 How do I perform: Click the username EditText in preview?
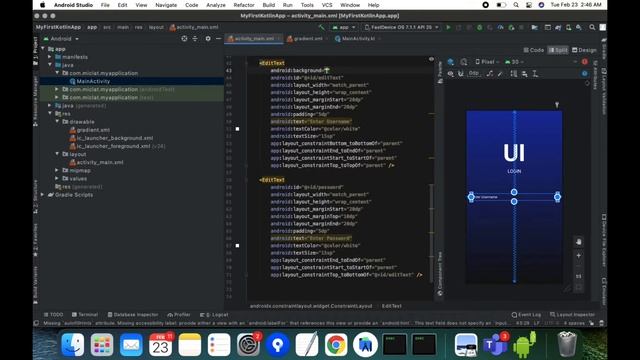[514, 197]
